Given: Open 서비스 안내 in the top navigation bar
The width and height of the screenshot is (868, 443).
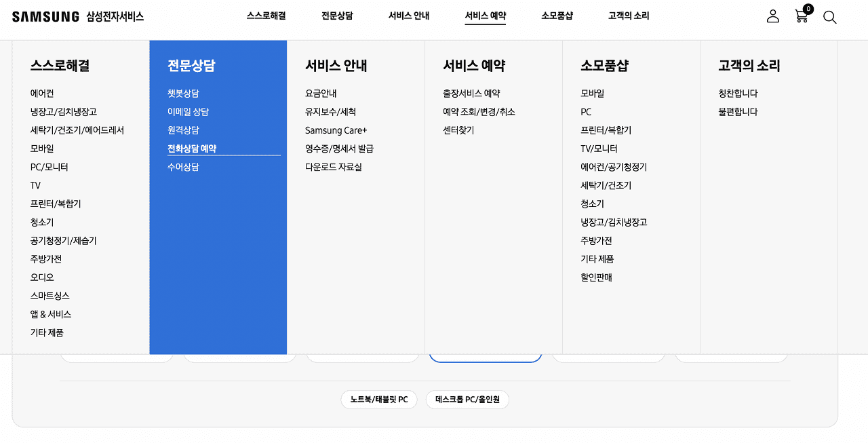Looking at the screenshot, I should tap(409, 16).
